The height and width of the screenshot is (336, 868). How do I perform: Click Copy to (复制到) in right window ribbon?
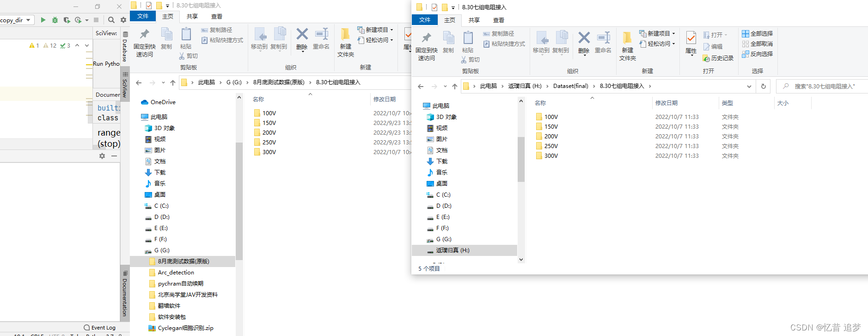[561, 42]
